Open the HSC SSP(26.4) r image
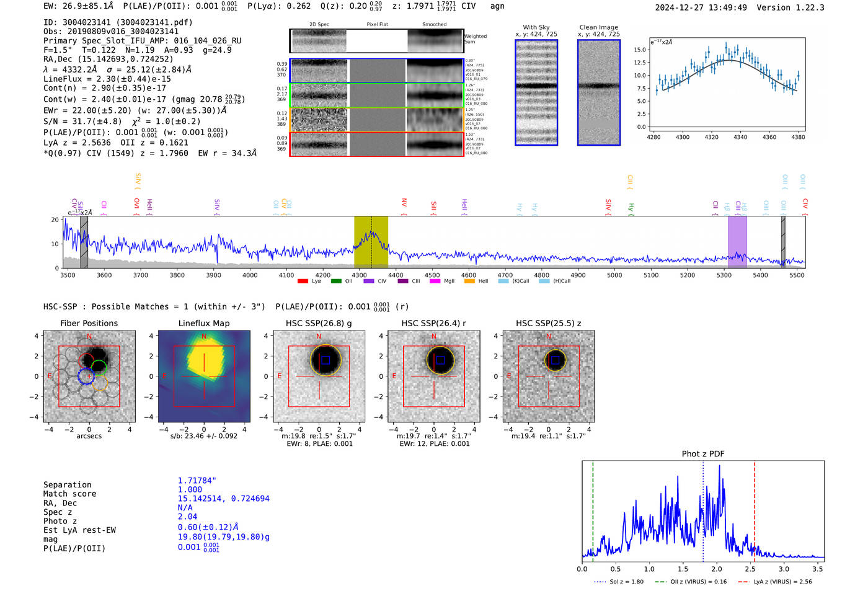This screenshot has width=868, height=591. (433, 376)
